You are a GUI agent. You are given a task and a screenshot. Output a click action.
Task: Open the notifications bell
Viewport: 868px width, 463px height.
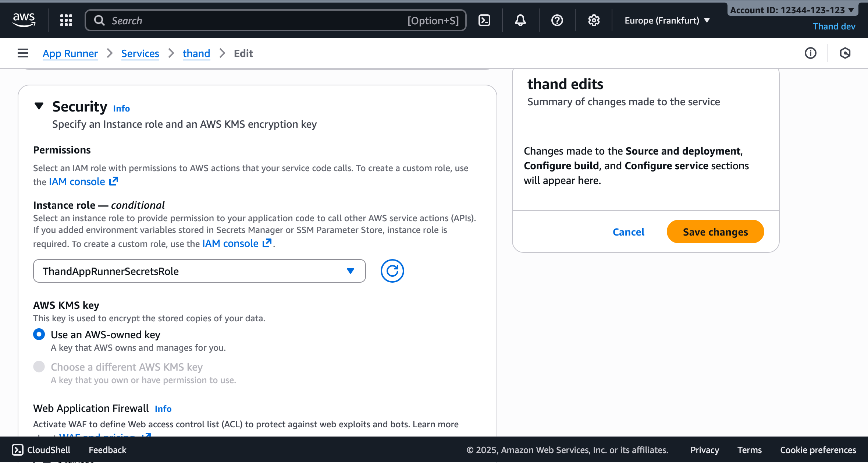(520, 20)
